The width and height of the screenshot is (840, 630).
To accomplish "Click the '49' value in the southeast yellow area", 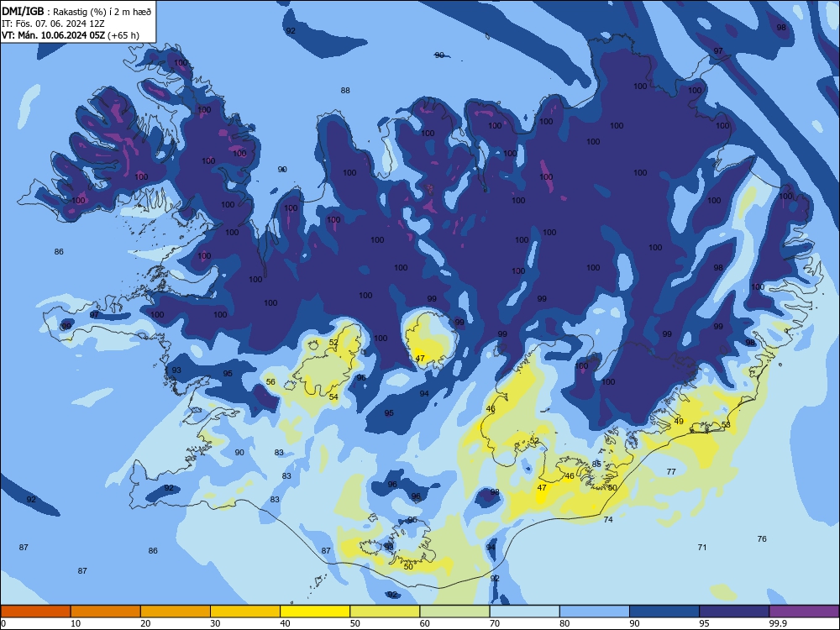I will click(x=679, y=422).
